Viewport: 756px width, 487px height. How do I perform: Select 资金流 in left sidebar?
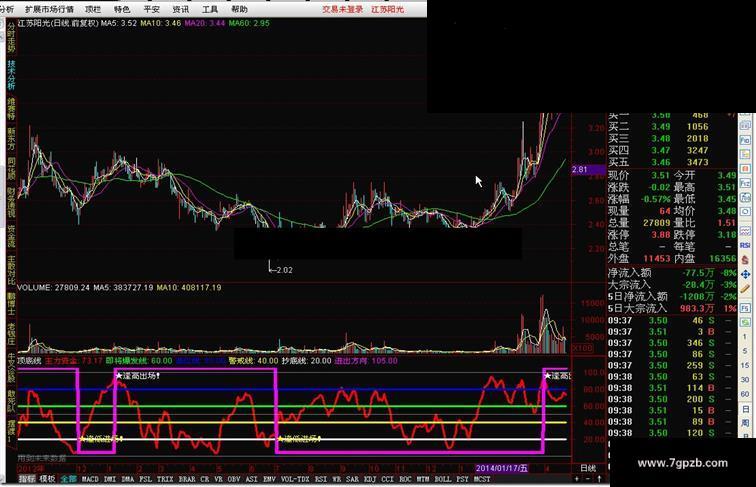coord(11,236)
